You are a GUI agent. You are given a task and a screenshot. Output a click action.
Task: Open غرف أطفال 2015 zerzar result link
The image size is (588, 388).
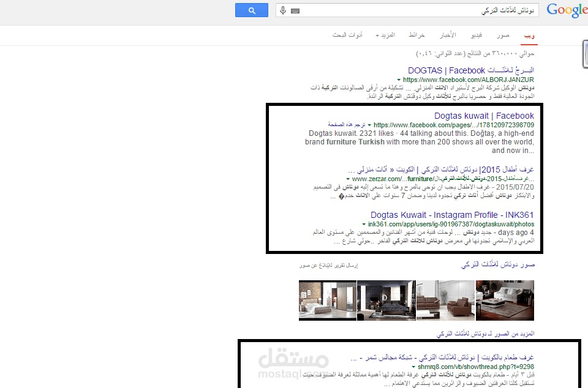click(x=441, y=170)
